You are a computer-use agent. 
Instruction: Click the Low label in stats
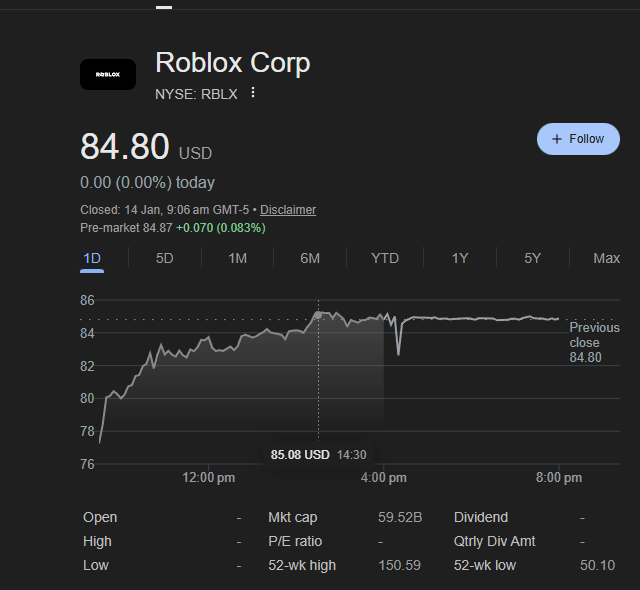tap(96, 565)
